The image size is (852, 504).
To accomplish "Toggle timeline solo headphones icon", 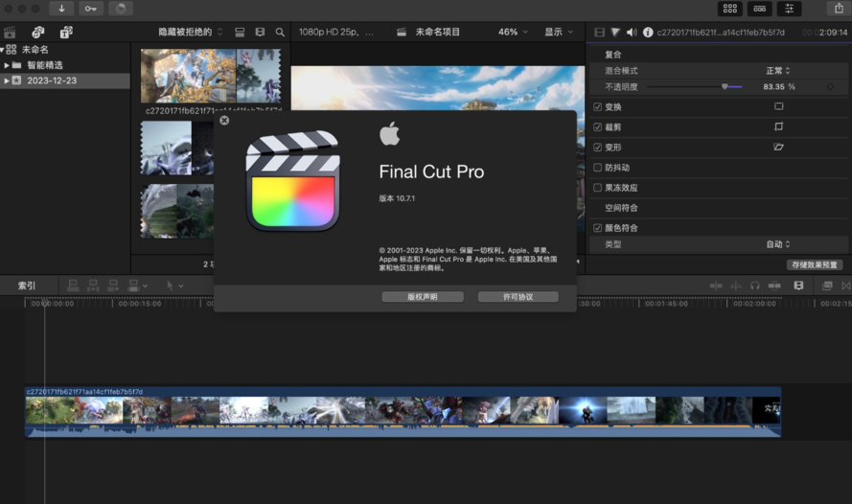I will click(755, 286).
